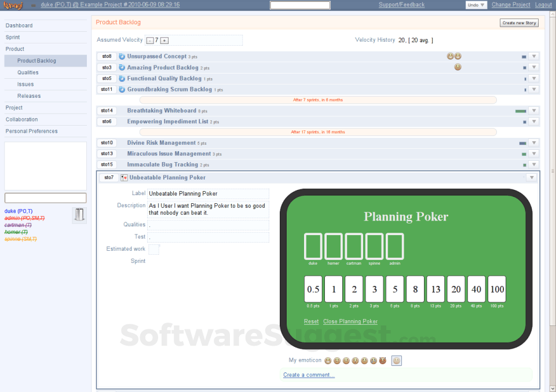Click the Create new Story button
Screen dimensions: 556x392
tap(519, 23)
